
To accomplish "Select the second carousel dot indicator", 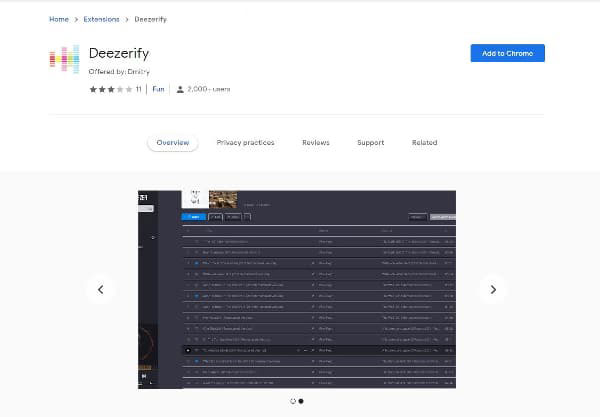I will [x=301, y=401].
